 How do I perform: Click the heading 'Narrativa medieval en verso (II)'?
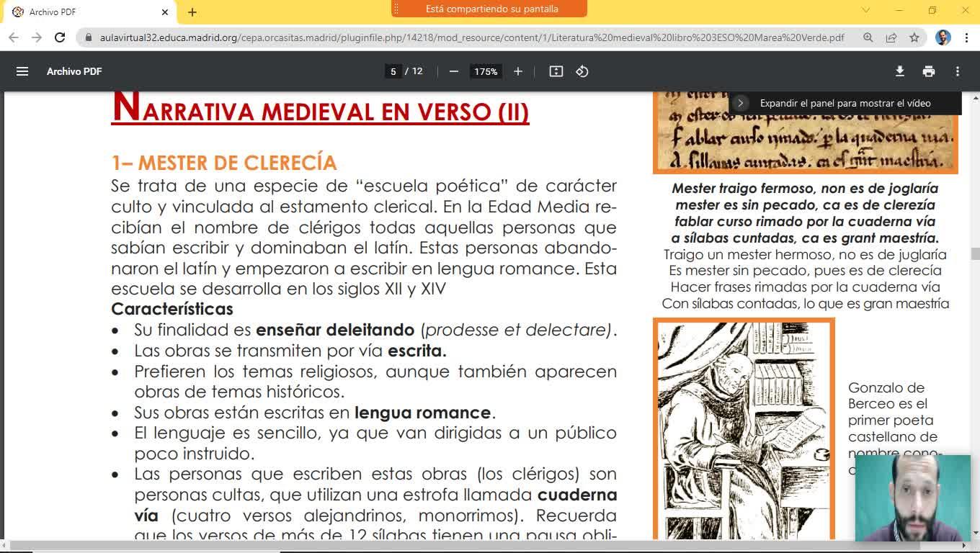tap(320, 108)
